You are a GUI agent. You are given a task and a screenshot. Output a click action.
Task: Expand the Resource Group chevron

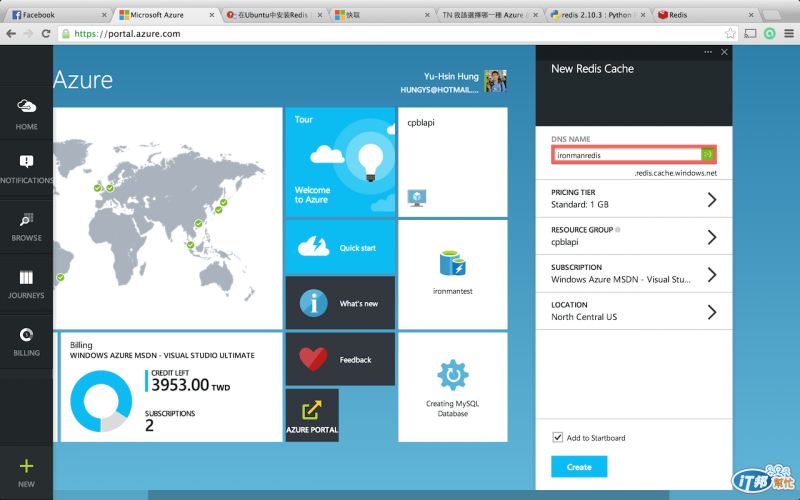pyautogui.click(x=712, y=237)
